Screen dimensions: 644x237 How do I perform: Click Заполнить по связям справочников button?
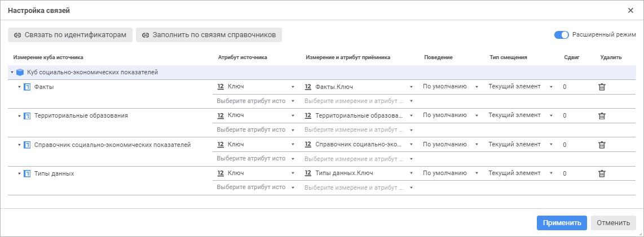coord(209,35)
